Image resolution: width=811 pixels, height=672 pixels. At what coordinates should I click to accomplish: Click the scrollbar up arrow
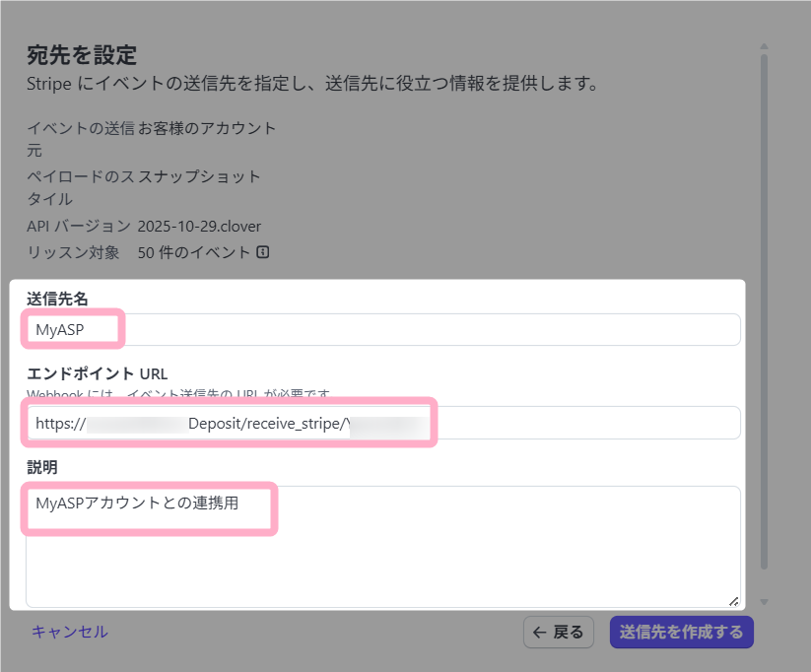765,46
